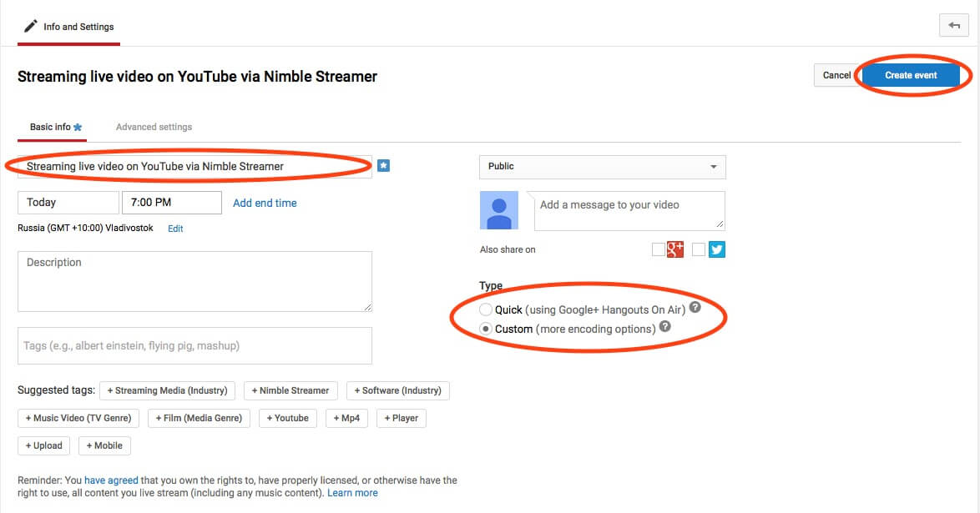Click the help icon next to Quick type
980x513 pixels.
[695, 308]
